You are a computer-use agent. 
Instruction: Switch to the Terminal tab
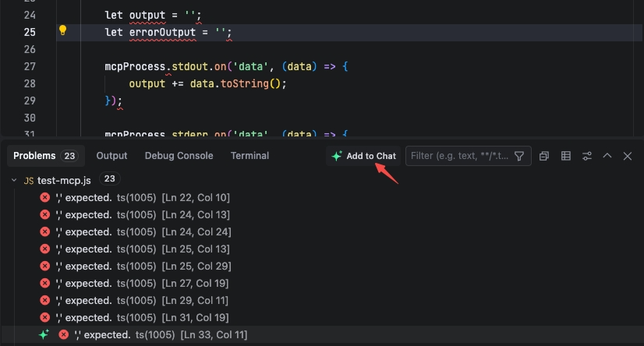coord(249,156)
